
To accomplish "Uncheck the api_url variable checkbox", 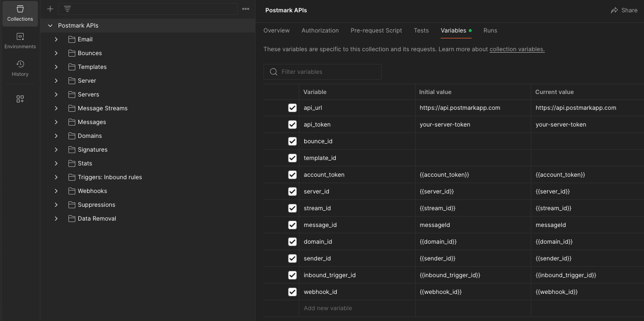I will [292, 108].
